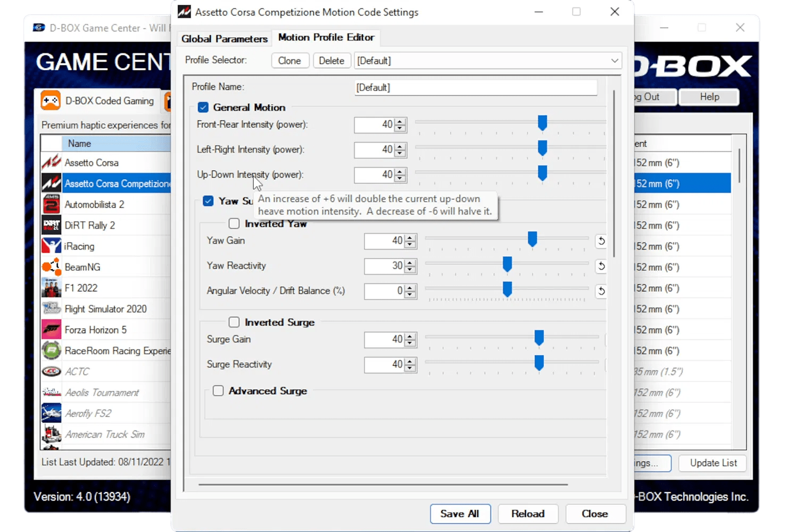Screen dimensions: 787x532
Task: Select the Motion Profile Editor tab
Action: coord(326,37)
